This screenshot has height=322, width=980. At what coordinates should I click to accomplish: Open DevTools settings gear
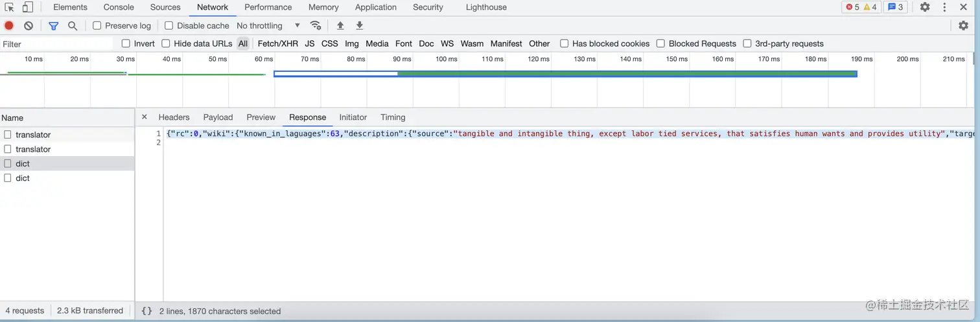tap(925, 7)
